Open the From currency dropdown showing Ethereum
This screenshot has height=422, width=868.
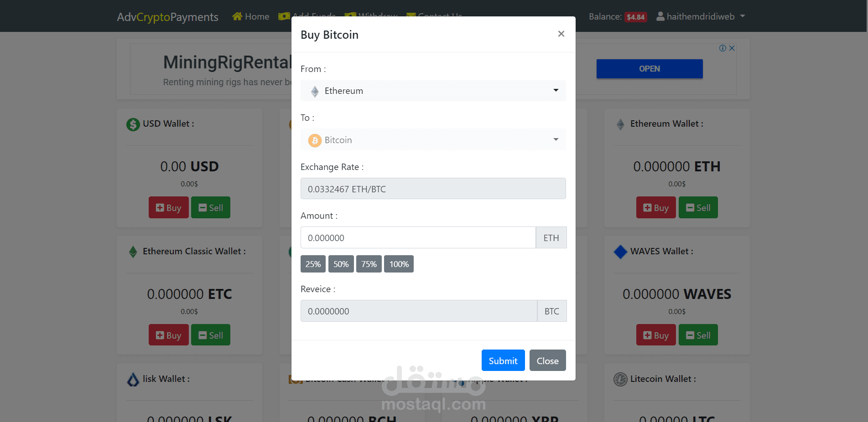point(433,91)
